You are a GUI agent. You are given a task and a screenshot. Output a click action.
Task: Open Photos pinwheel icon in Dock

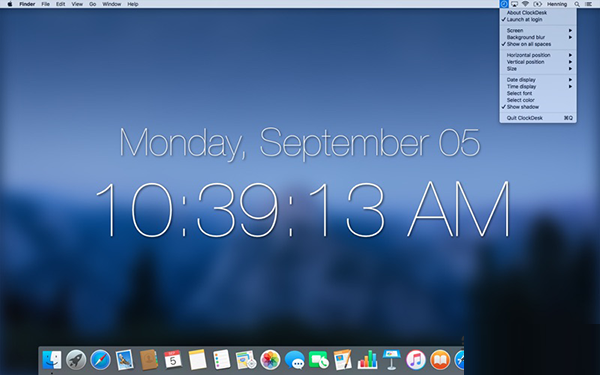(x=270, y=360)
